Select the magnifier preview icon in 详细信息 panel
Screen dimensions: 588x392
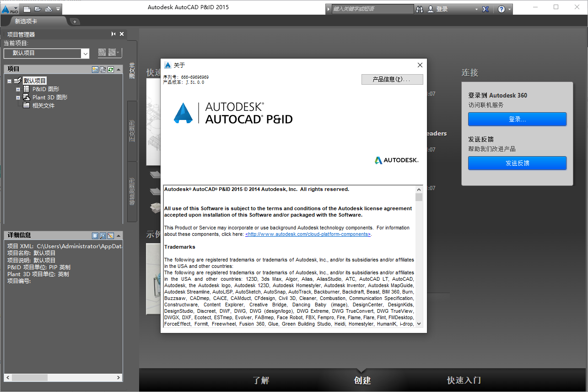(x=102, y=235)
